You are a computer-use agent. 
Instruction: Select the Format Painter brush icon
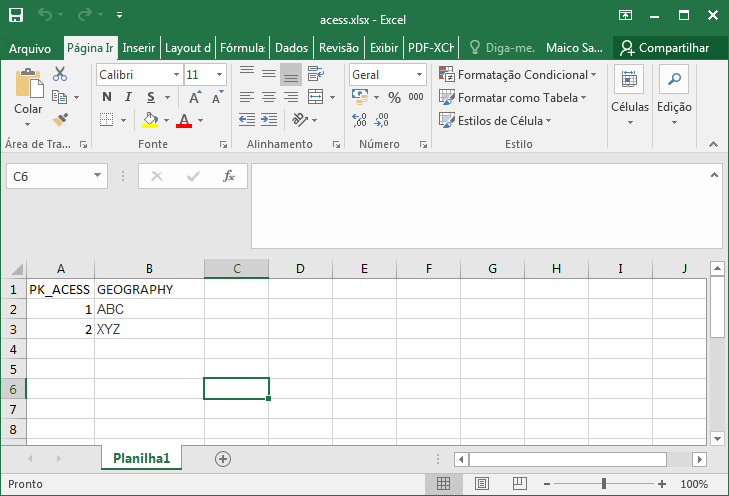(x=60, y=119)
